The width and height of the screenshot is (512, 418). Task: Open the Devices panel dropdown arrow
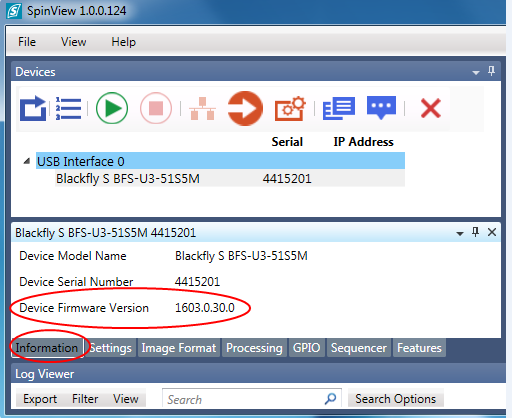click(476, 72)
